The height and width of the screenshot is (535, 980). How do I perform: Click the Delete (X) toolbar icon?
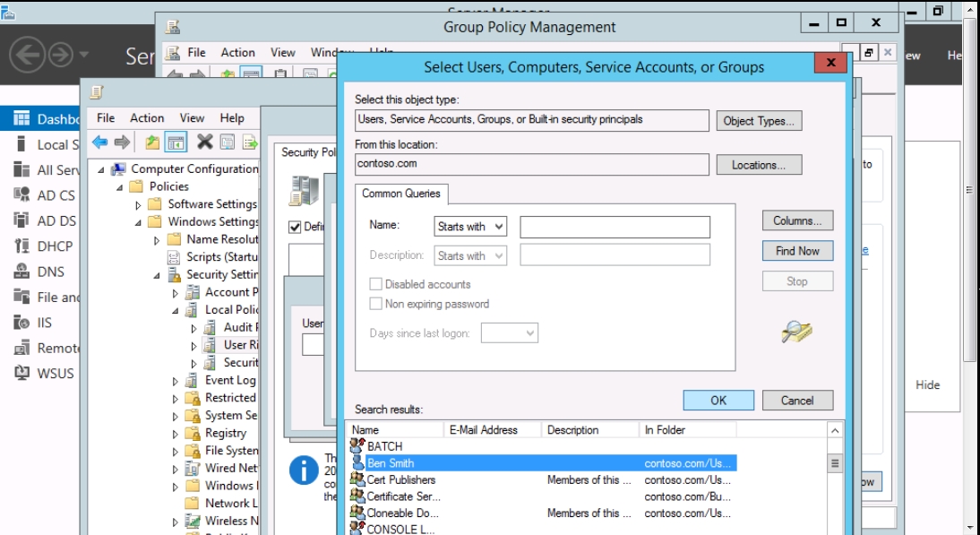[204, 142]
